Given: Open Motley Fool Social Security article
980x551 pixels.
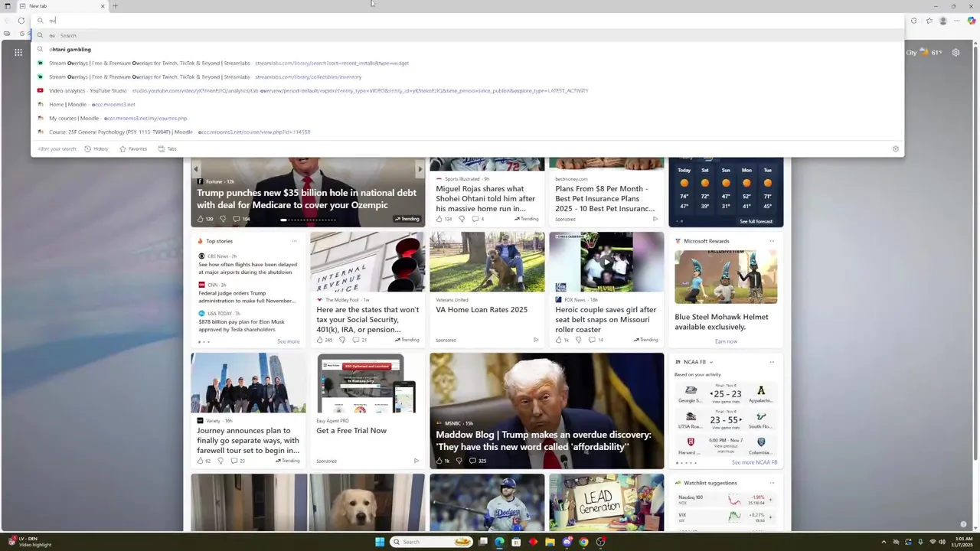Looking at the screenshot, I should tap(367, 320).
